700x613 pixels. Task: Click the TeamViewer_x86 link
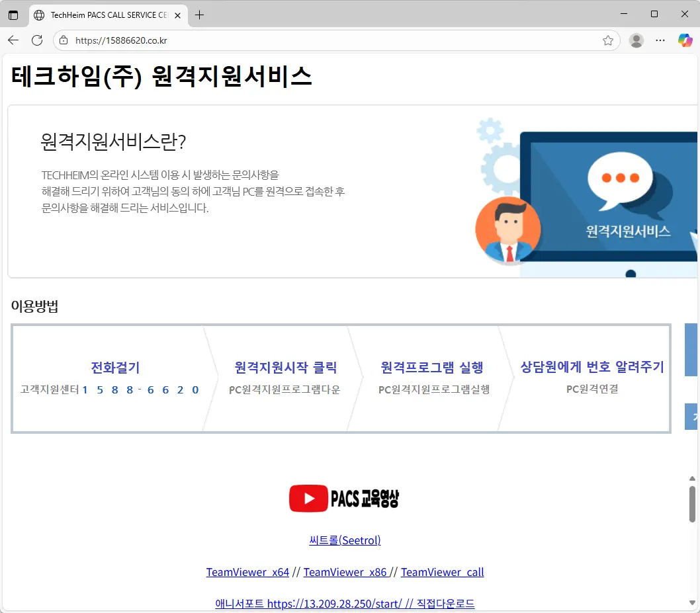coord(345,572)
